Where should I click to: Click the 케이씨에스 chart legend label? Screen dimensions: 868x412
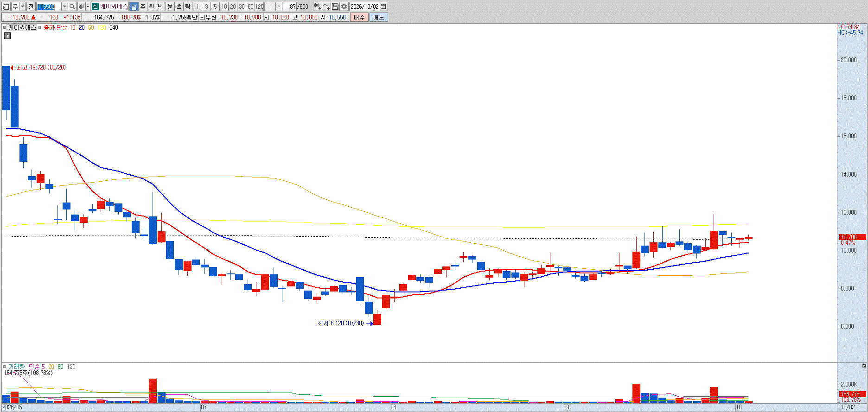point(22,27)
